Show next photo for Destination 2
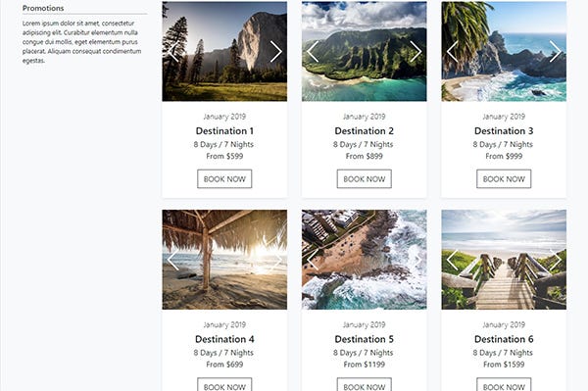588x391 pixels. pos(416,52)
